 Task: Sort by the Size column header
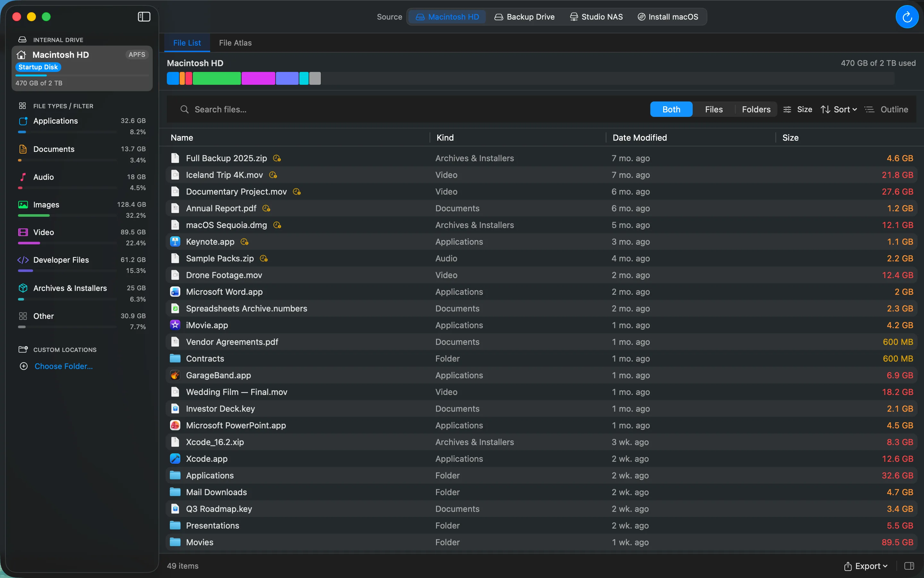[x=790, y=138]
